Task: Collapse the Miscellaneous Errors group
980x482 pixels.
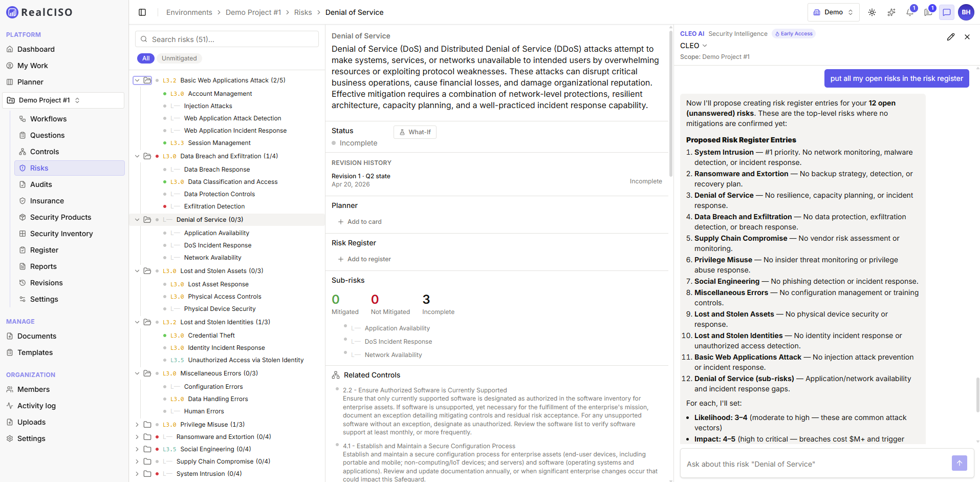Action: click(137, 373)
